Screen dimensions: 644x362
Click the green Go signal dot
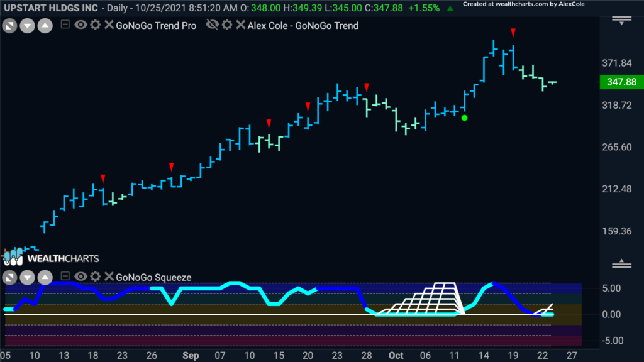coord(465,118)
